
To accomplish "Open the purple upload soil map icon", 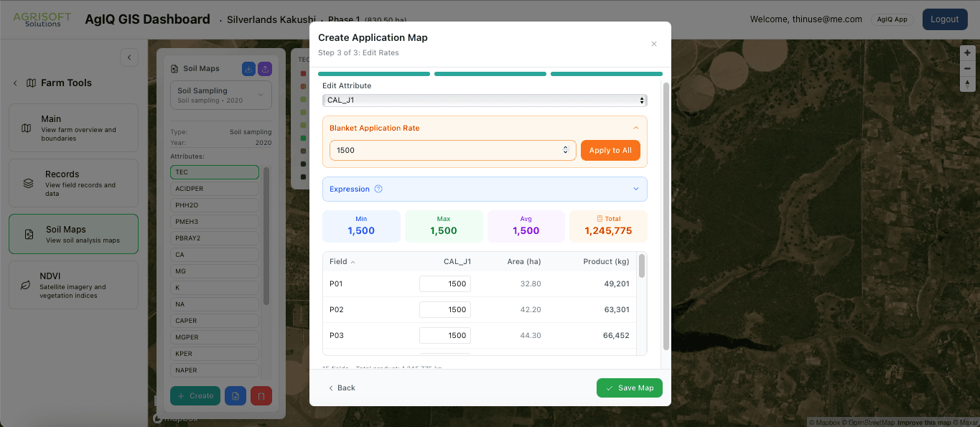I will 266,67.
